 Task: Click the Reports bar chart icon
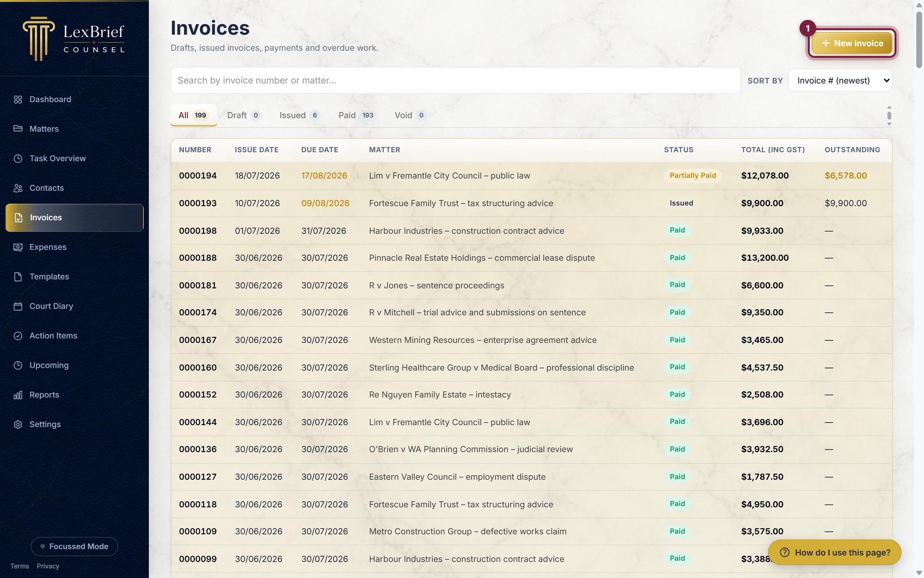point(18,395)
